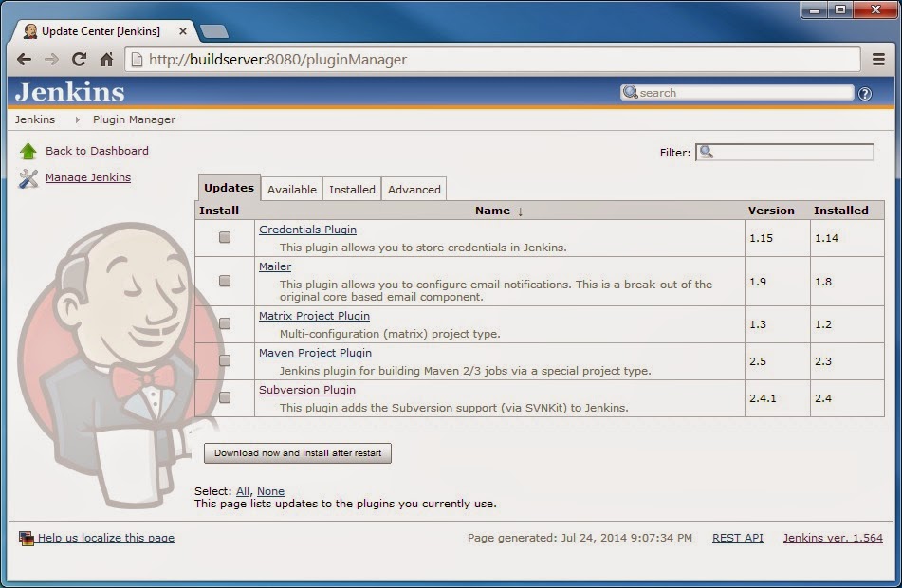Reload the page with refresh icon

tap(79, 59)
